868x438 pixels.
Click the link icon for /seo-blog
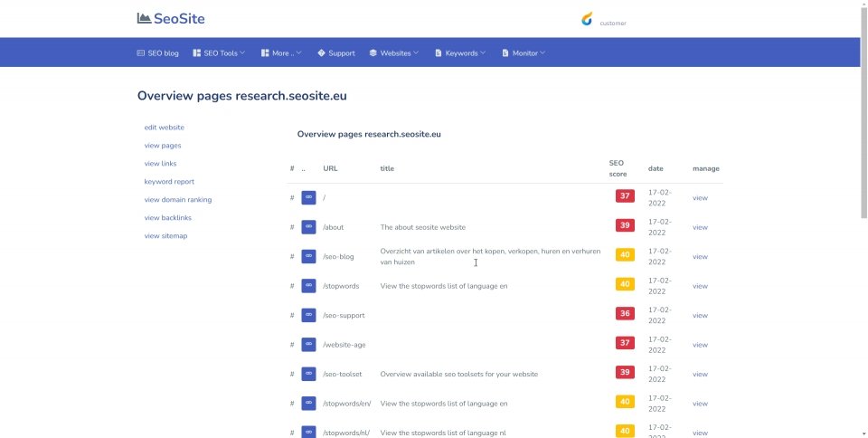point(308,256)
